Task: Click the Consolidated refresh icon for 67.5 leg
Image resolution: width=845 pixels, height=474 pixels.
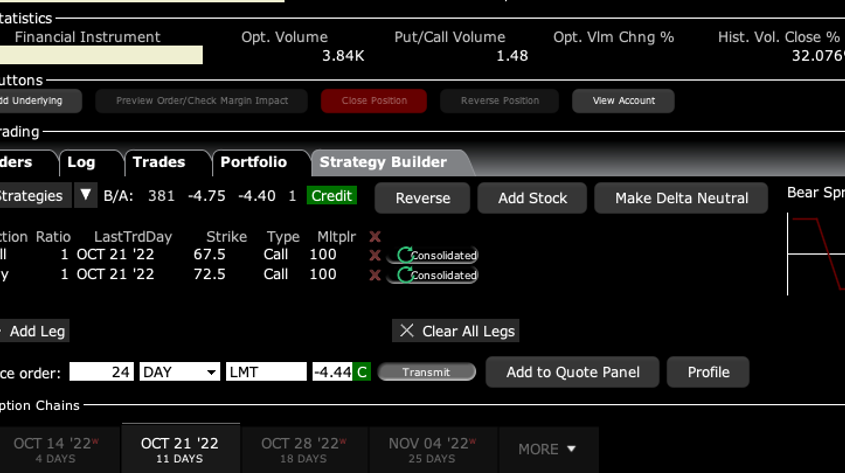Action: (x=405, y=255)
